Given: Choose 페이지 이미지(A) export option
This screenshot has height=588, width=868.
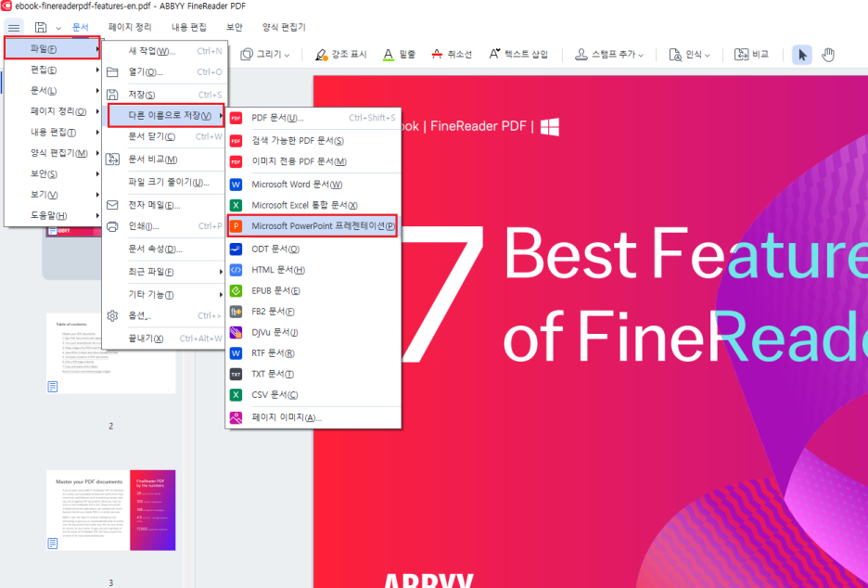Looking at the screenshot, I should 313,417.
